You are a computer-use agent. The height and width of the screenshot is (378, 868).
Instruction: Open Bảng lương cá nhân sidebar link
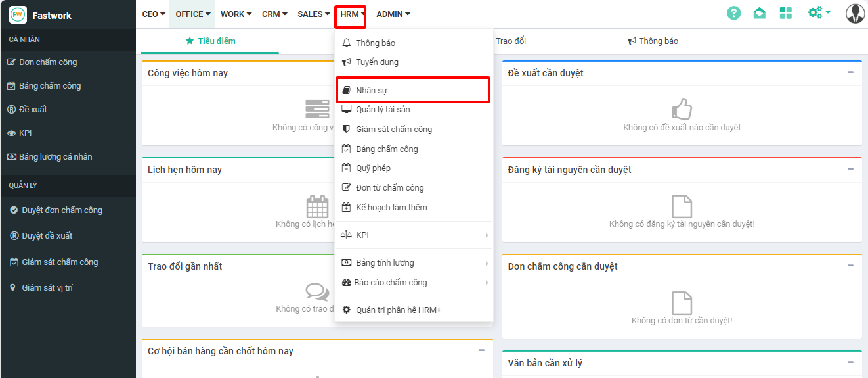coord(55,157)
